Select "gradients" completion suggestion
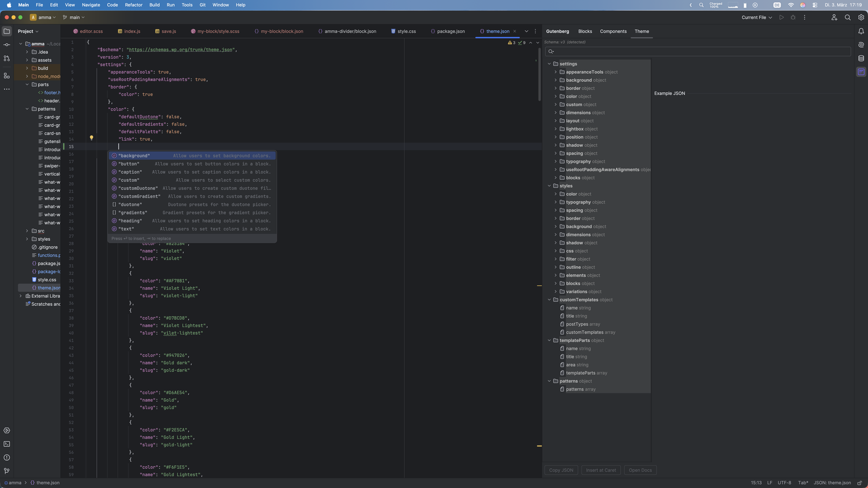 coord(192,213)
